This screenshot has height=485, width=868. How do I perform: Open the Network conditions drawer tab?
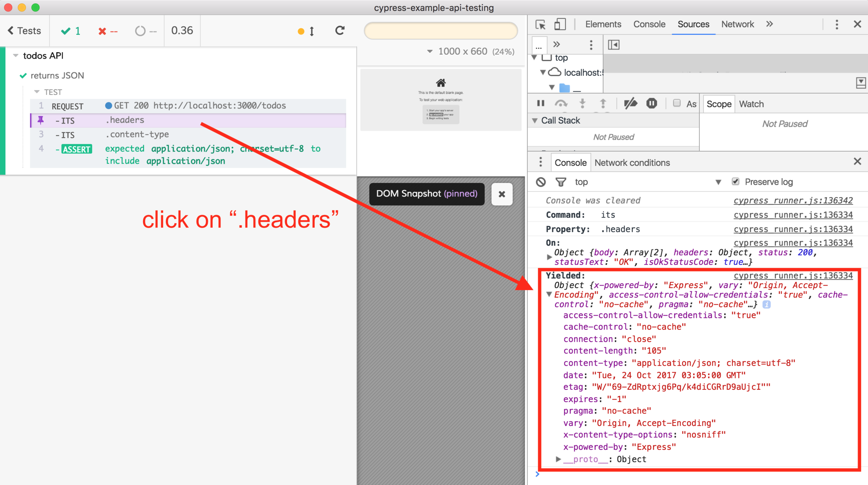point(632,163)
